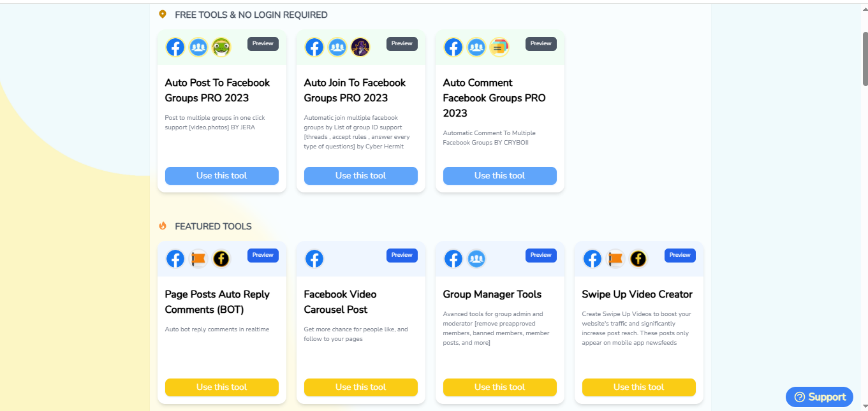
Task: Click Facebook icon on Auto Post card
Action: [175, 47]
